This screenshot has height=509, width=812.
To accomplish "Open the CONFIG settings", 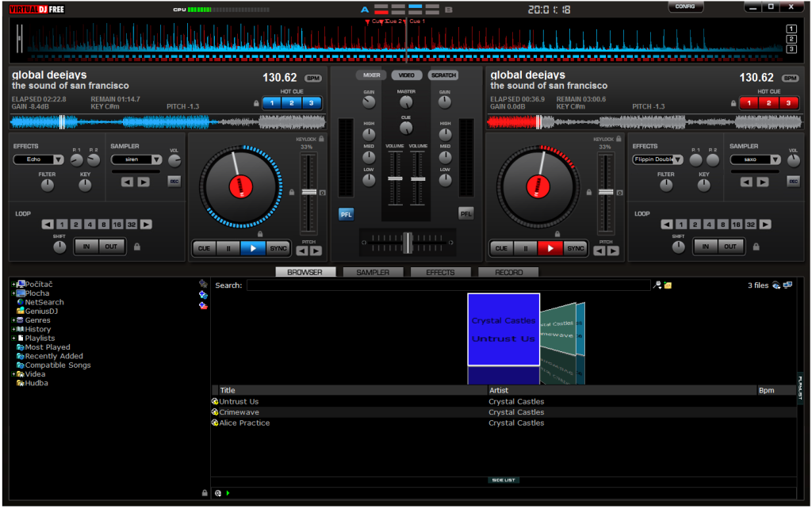I will [x=685, y=6].
